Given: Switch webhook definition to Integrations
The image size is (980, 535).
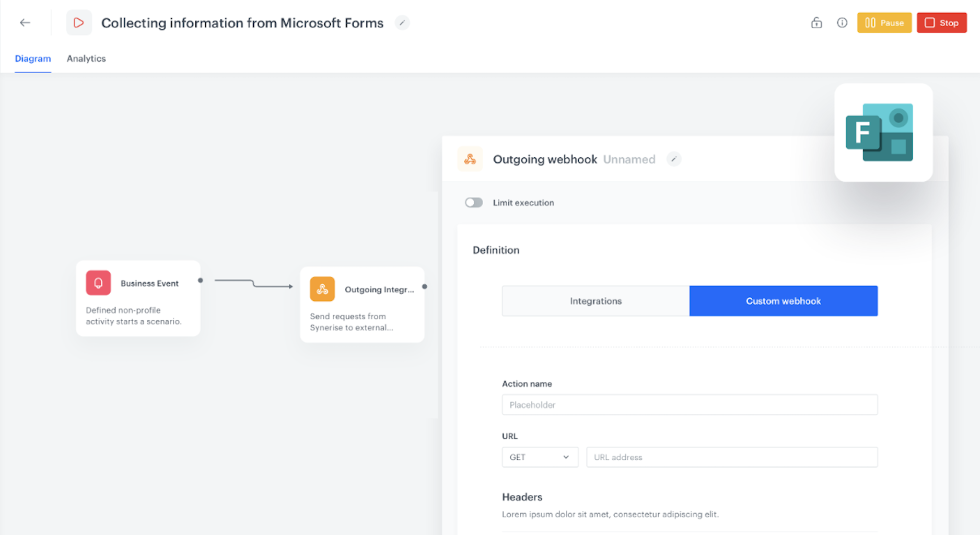Looking at the screenshot, I should [595, 301].
